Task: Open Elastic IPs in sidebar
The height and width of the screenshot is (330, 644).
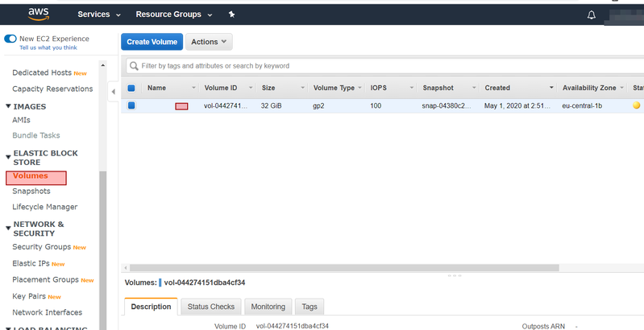Action: pyautogui.click(x=31, y=263)
